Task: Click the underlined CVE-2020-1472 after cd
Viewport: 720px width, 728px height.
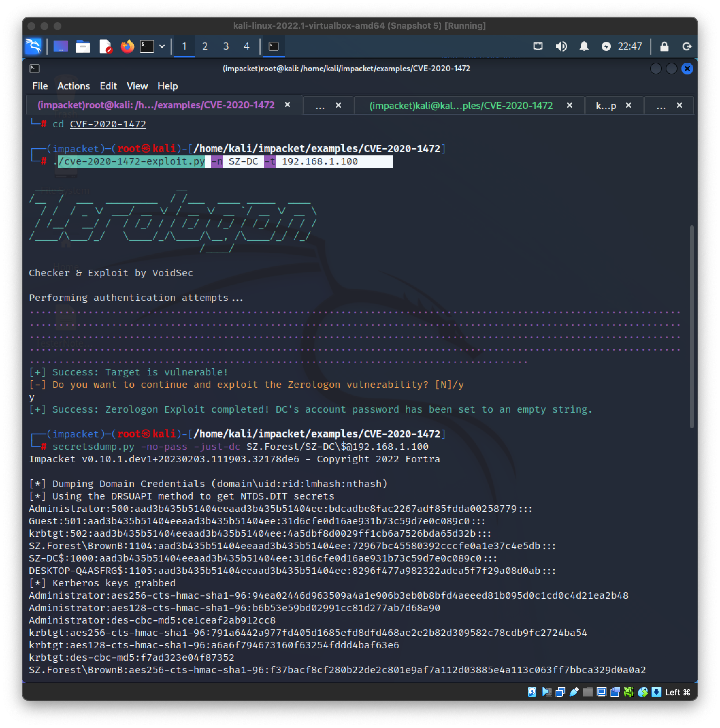Action: (x=108, y=124)
